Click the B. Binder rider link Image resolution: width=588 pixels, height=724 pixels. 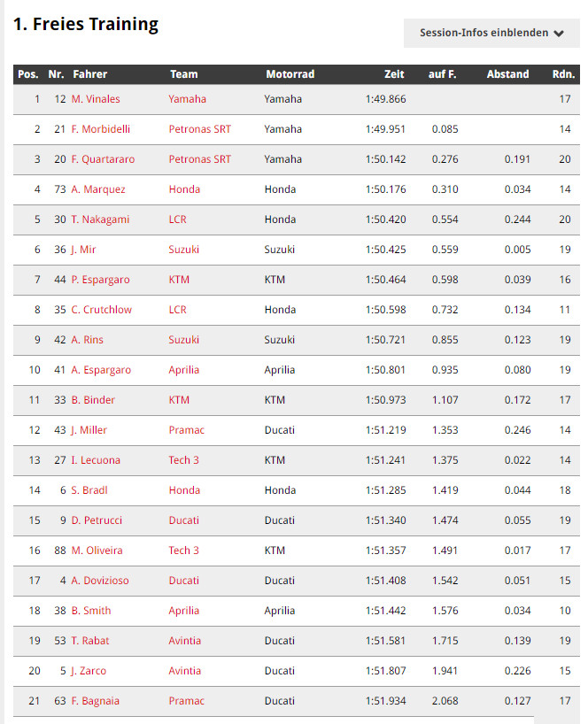tap(93, 400)
